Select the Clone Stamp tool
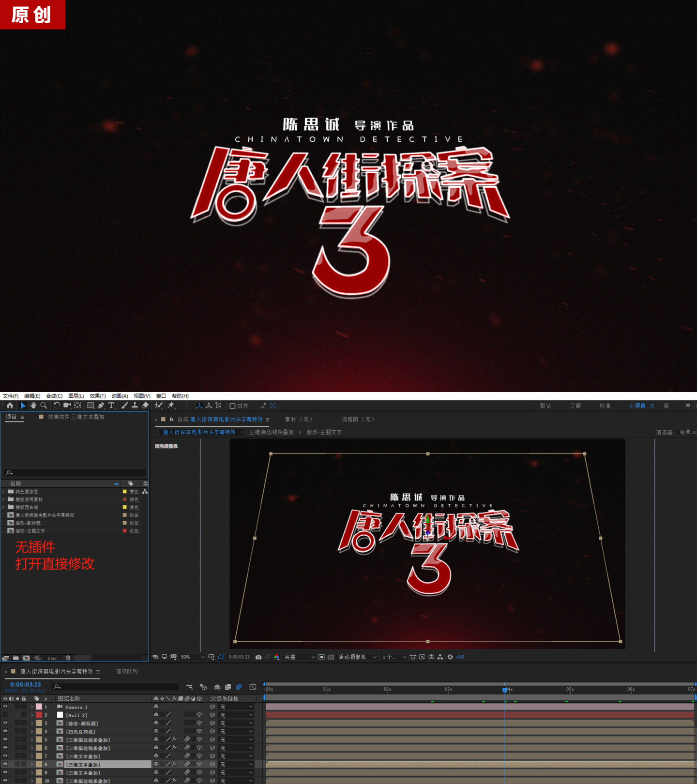Image resolution: width=697 pixels, height=784 pixels. 135,406
